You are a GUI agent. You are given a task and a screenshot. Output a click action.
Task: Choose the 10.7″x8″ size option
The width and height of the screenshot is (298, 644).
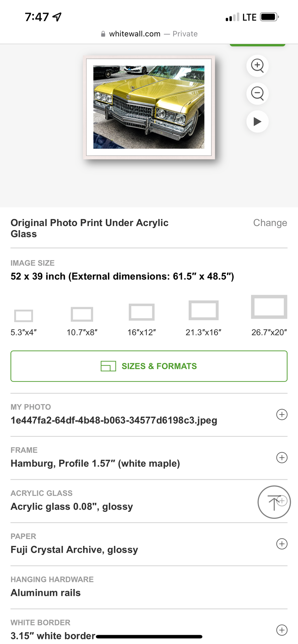tap(82, 314)
